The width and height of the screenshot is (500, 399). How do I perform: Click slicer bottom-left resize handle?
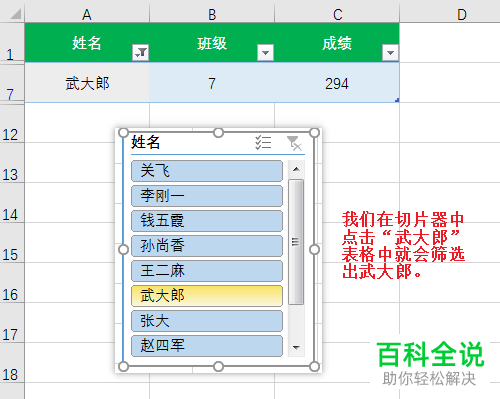[x=123, y=367]
